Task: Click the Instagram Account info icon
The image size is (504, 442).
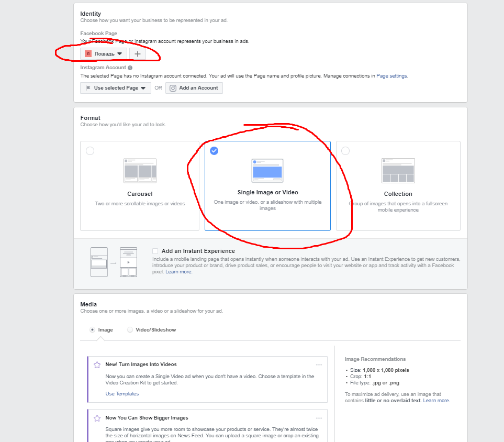Action: click(130, 68)
